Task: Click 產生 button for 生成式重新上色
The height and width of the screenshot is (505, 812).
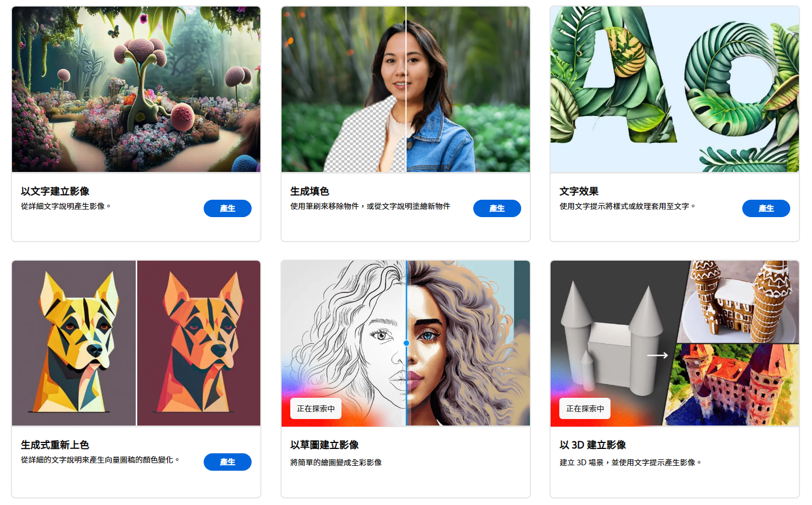Action: pyautogui.click(x=228, y=462)
